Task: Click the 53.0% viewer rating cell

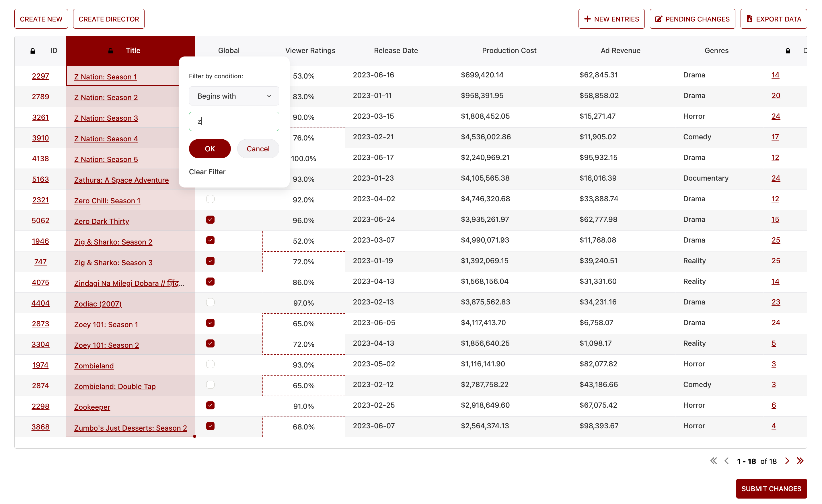Action: [x=303, y=76]
